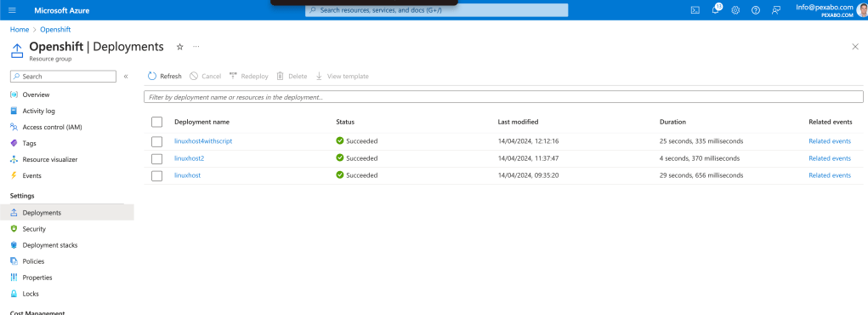This screenshot has width=868, height=315.
Task: Click duration 4 seconds, 370 milliseconds
Action: coord(699,158)
